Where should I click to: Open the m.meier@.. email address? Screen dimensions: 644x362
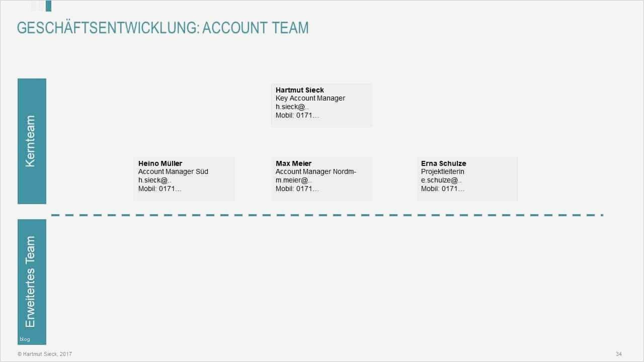[294, 180]
